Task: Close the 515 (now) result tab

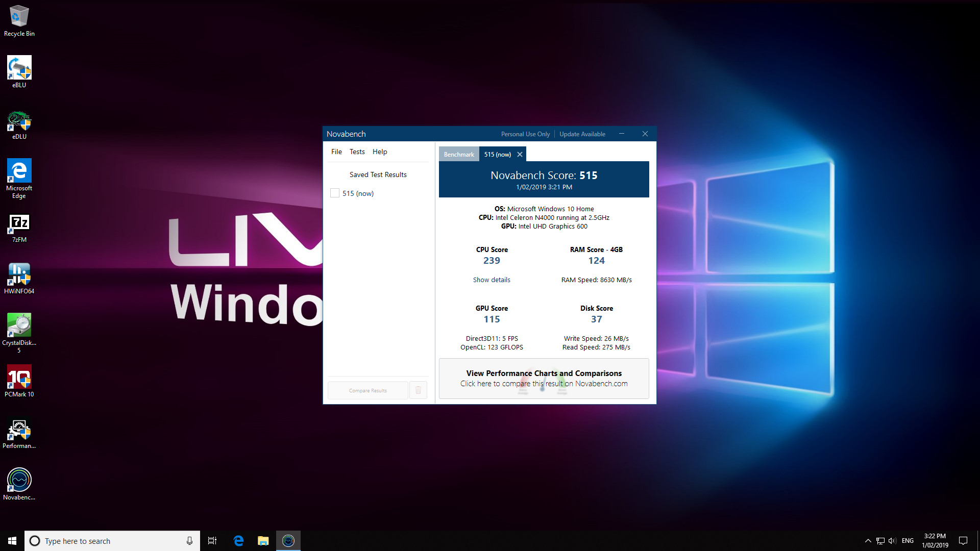Action: point(520,155)
